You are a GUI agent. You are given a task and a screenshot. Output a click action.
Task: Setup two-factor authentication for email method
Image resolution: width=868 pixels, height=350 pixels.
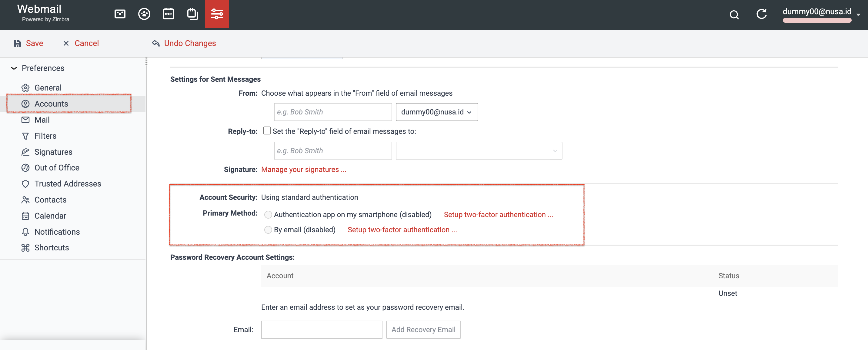tap(402, 230)
